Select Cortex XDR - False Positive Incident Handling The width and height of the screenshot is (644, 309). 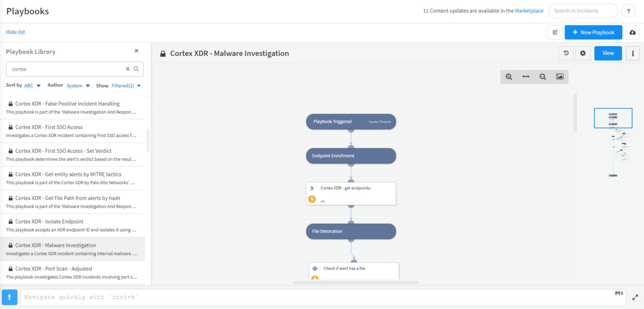pyautogui.click(x=72, y=108)
